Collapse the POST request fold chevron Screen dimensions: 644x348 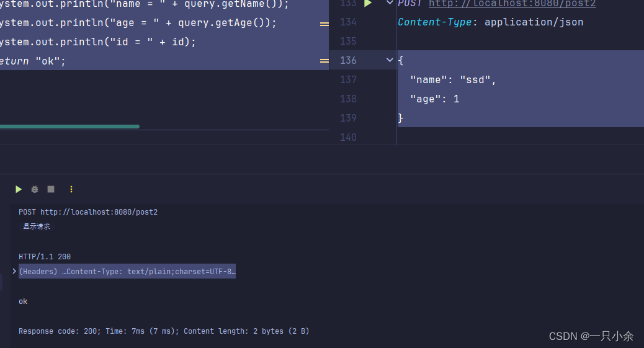point(390,4)
